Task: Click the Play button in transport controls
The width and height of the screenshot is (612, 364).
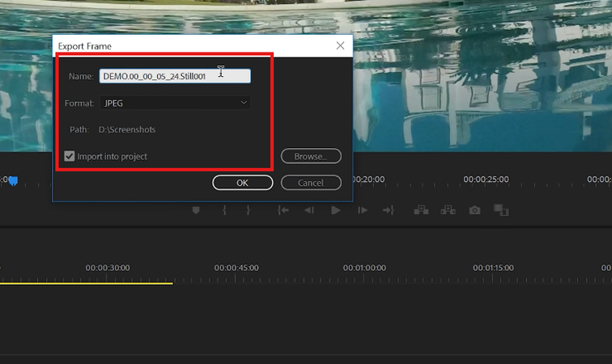Action: 335,210
